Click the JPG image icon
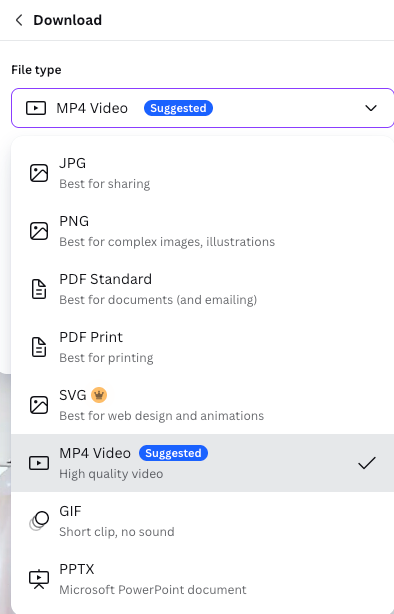 (x=39, y=173)
